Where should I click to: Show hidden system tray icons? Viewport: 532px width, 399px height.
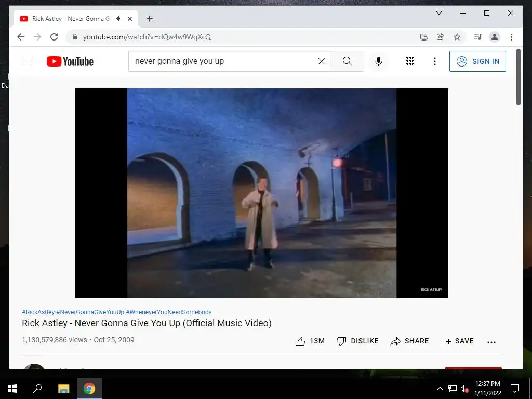tap(440, 389)
